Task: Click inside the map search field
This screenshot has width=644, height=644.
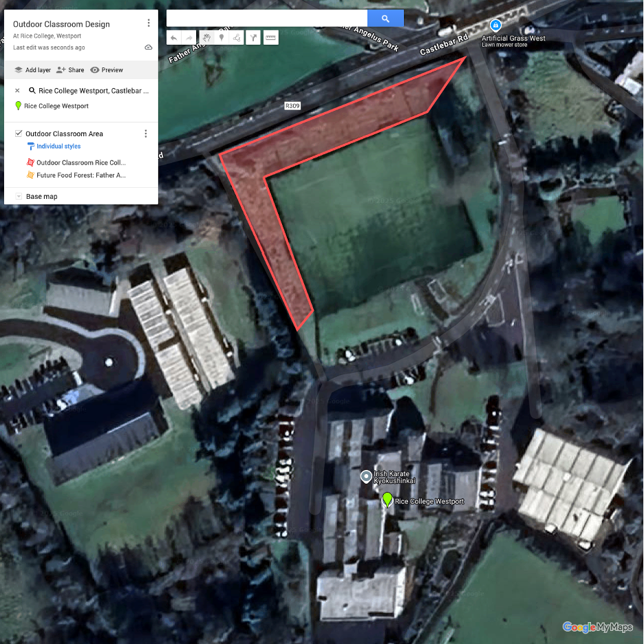Action: 267,19
